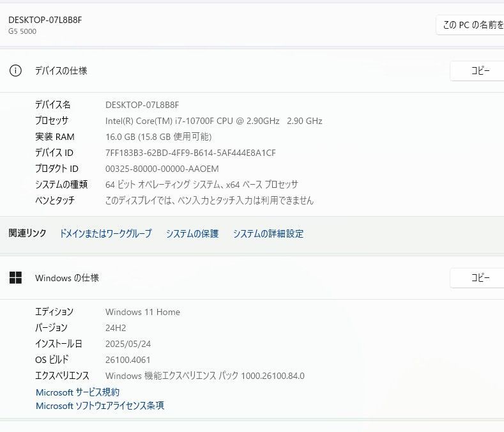Click the エクスペリエンス label

62,375
